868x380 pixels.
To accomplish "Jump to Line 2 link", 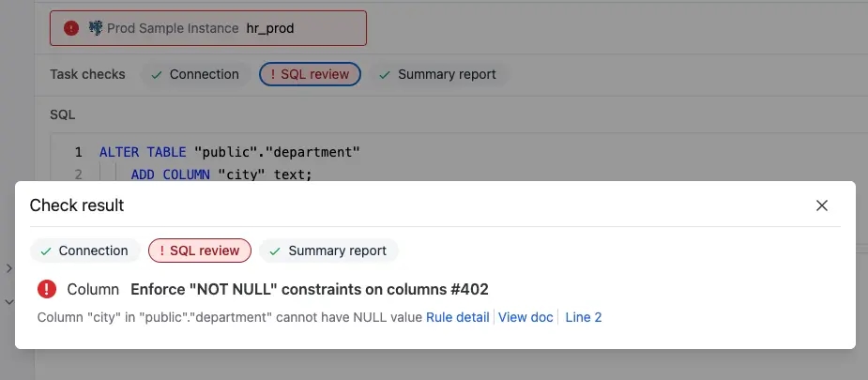I will tap(584, 317).
